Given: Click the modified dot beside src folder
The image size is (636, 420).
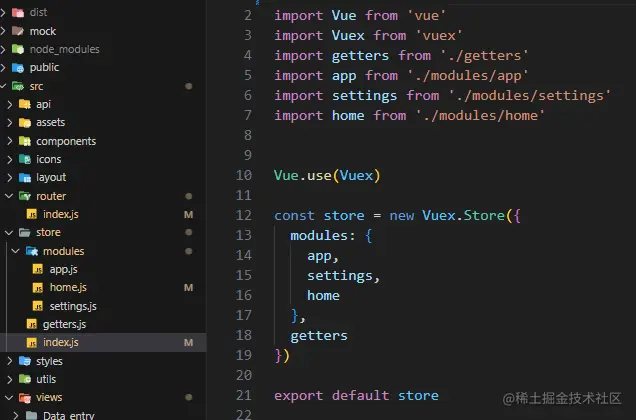Looking at the screenshot, I should click(x=189, y=86).
